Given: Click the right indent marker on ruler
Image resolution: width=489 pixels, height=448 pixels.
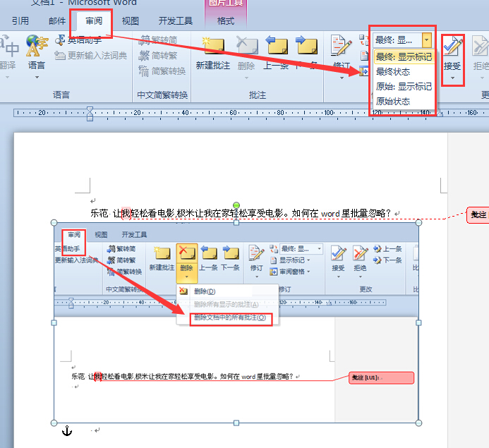Looking at the screenshot, I should 440,114.
